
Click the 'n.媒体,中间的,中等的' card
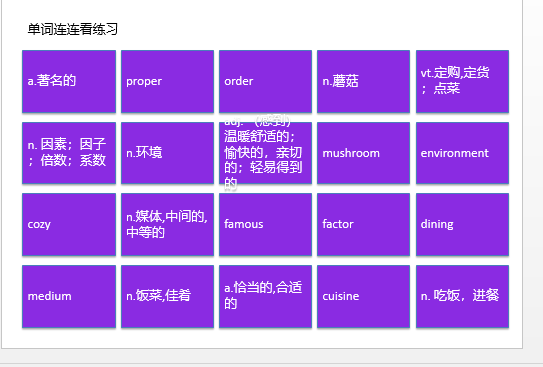167,224
